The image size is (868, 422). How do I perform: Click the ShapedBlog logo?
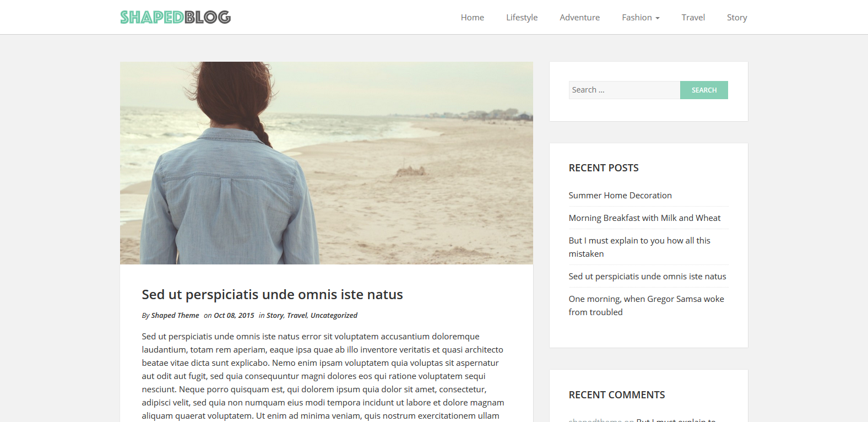175,17
